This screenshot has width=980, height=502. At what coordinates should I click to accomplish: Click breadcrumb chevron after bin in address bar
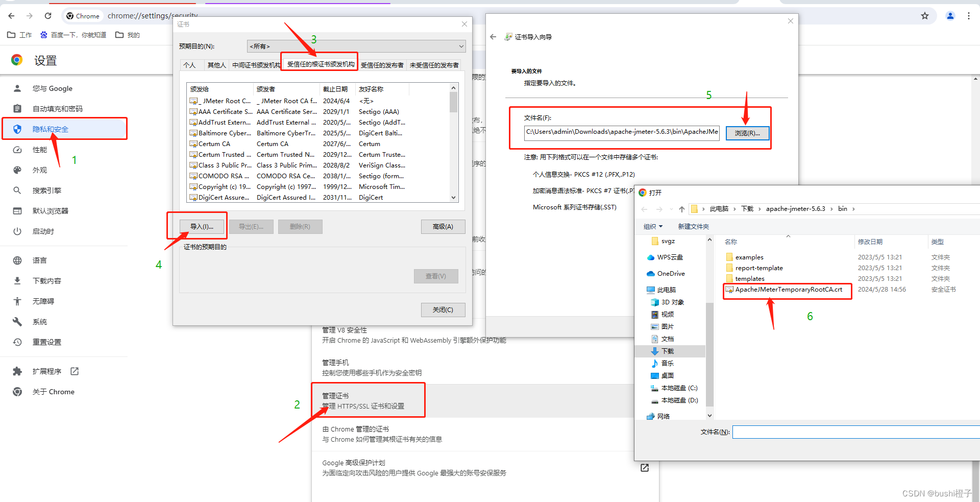pos(853,209)
